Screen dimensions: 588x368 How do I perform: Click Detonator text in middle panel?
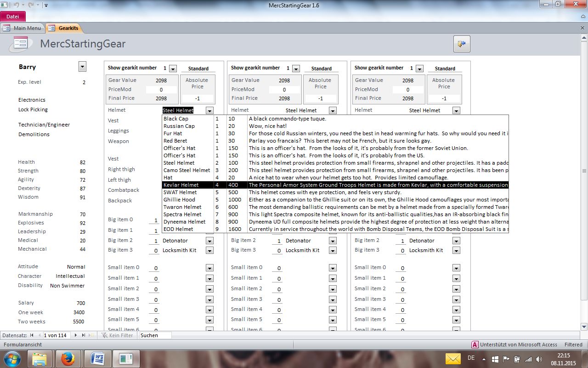tap(298, 241)
